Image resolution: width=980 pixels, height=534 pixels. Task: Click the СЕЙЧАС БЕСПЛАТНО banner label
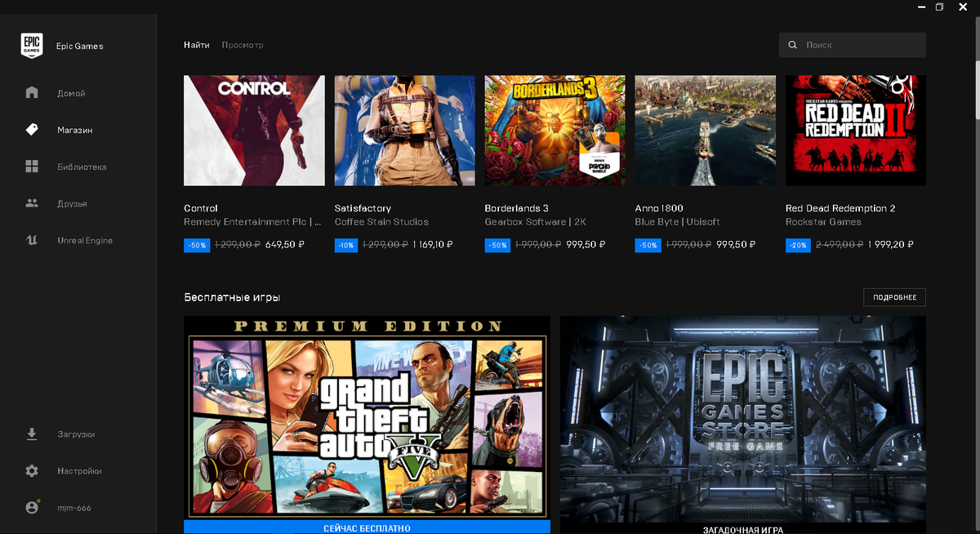[367, 528]
